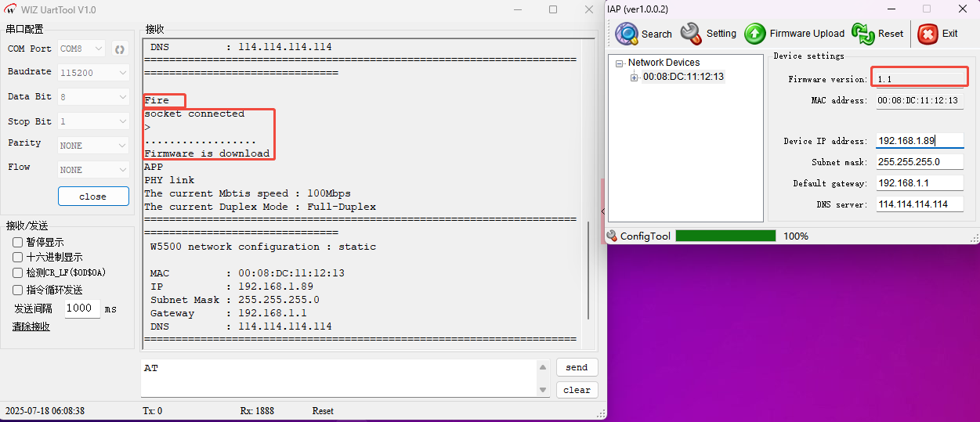Click the Search magnifier icon in IAP toolbar
The image size is (980, 422).
627,34
